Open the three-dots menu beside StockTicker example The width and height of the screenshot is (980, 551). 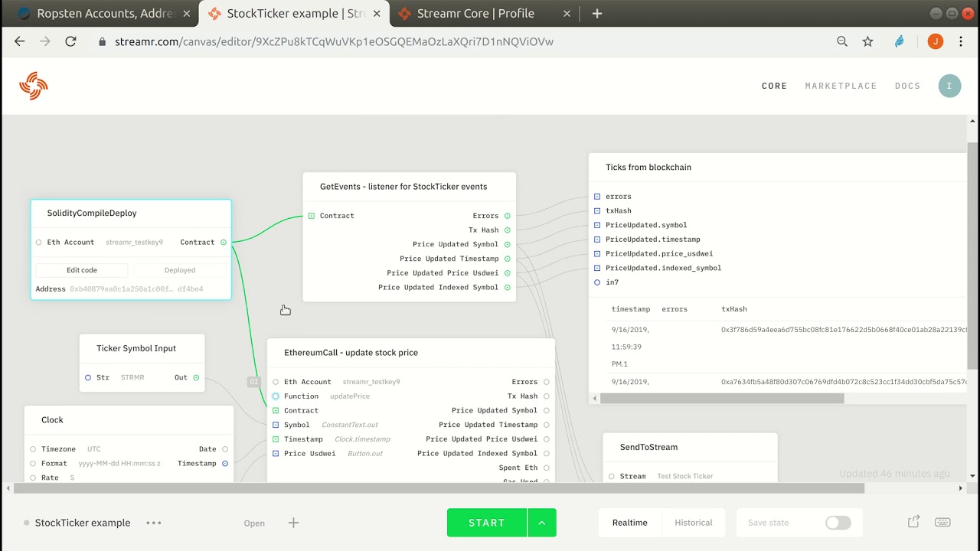tap(154, 523)
